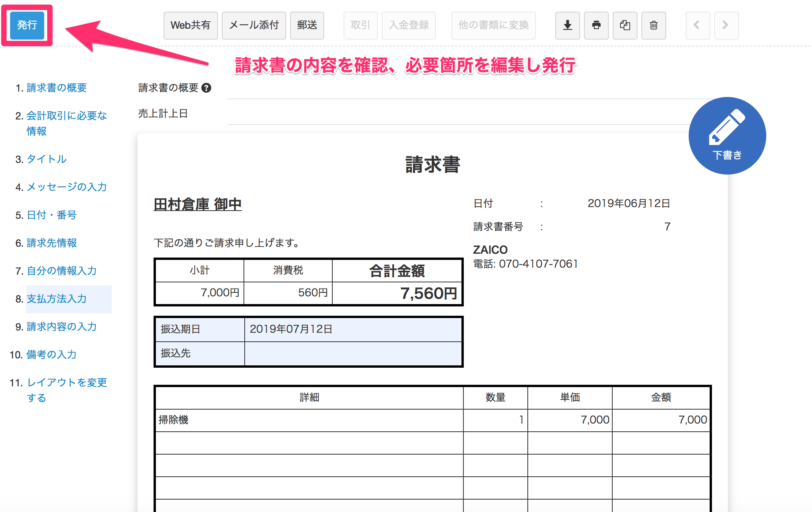812x512 pixels.
Task: Click 金額 cell 7,000 for 掃除機
Action: [x=661, y=420]
